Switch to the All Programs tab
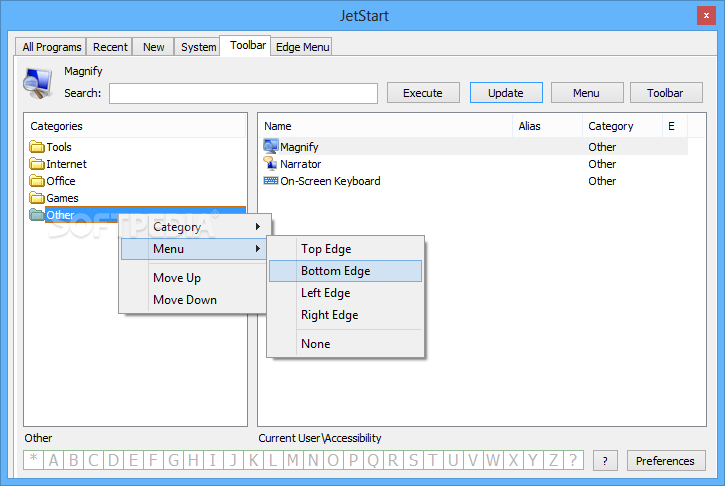 pos(51,47)
